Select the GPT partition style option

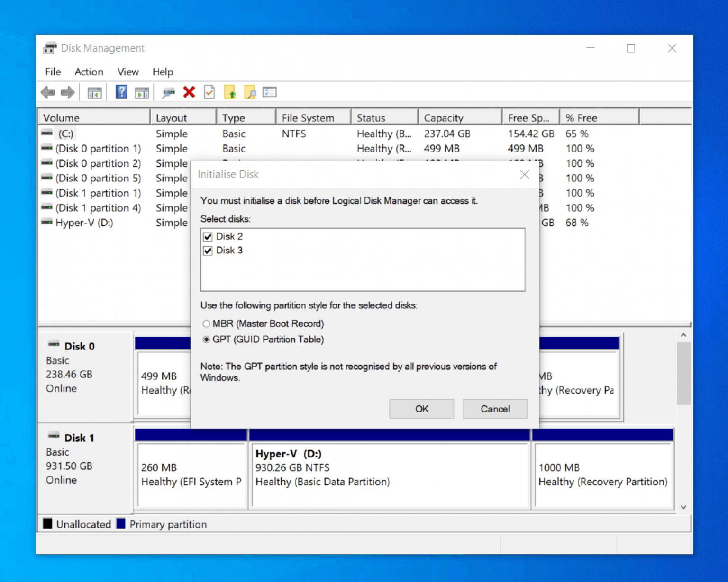(x=207, y=340)
